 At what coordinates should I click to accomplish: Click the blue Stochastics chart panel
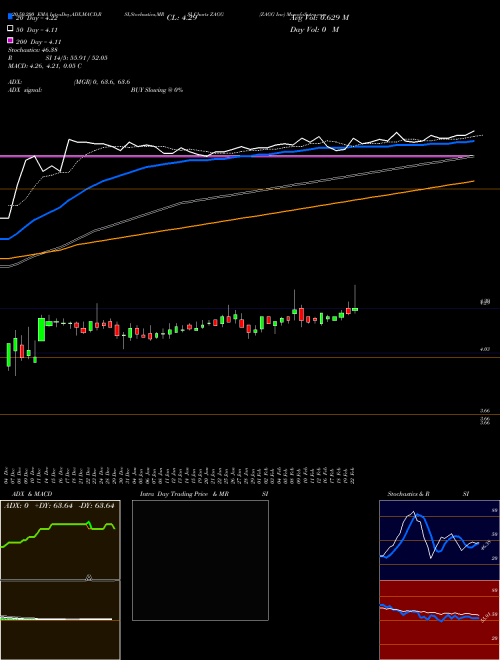(439, 540)
